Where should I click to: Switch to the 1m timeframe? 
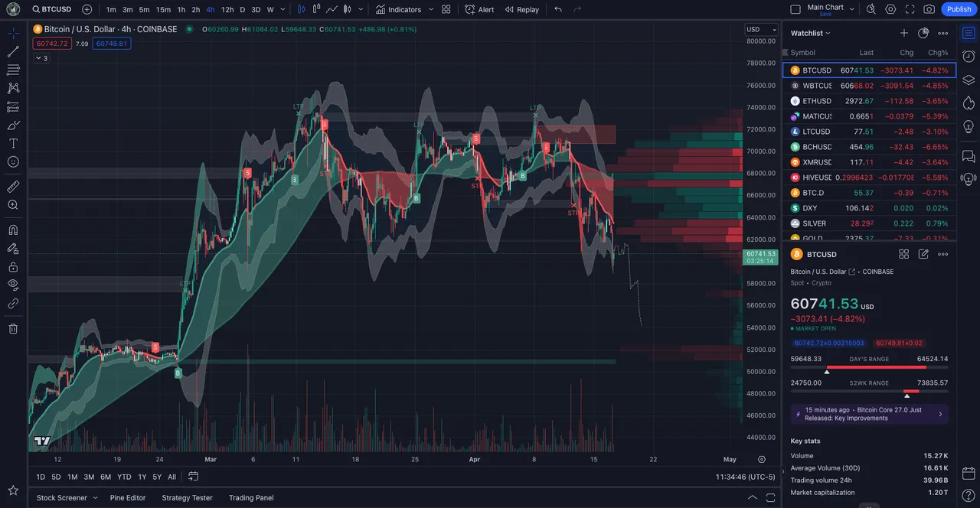pos(111,9)
